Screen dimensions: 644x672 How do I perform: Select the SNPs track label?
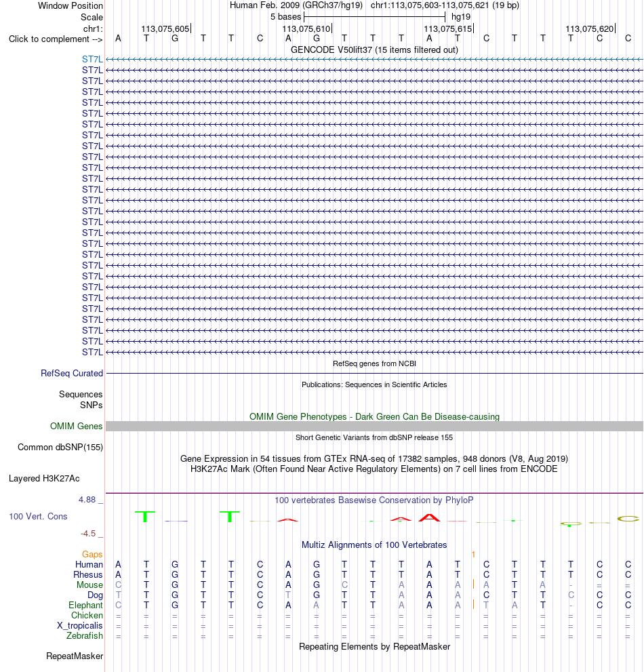click(92, 405)
